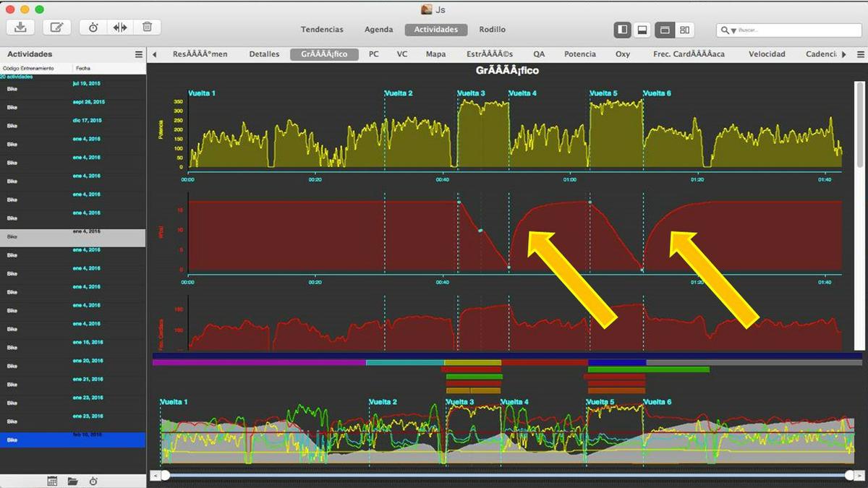Click the folder icon below the activity list

pos(73,481)
